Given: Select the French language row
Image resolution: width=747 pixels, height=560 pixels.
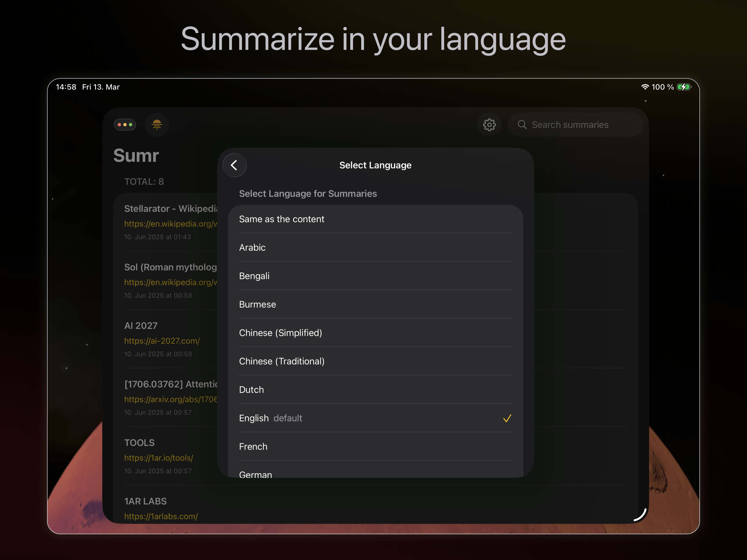Looking at the screenshot, I should (x=253, y=446).
